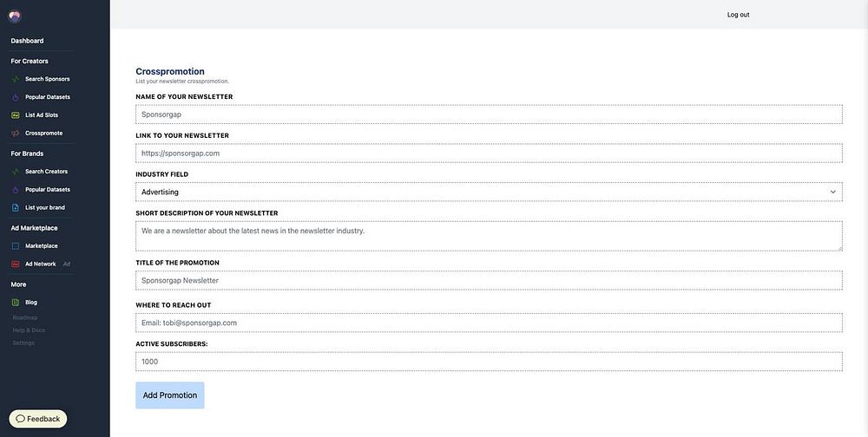Screen dimensions: 868x437
Task: Click the Ad Network icon
Action: [16, 264]
